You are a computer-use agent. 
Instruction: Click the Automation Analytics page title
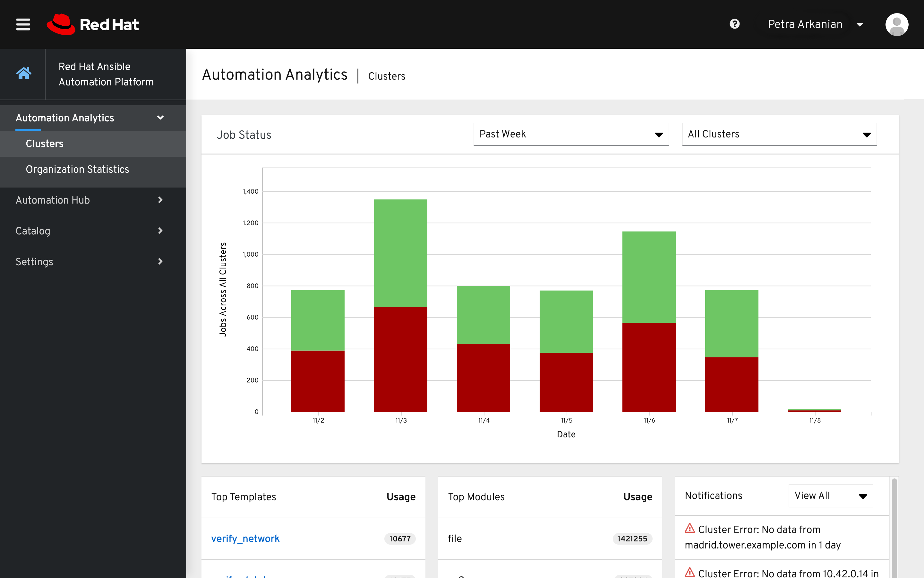point(275,74)
